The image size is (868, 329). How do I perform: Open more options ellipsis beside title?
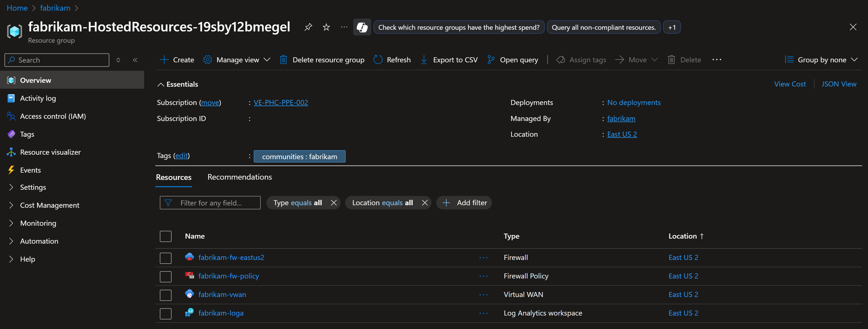pos(344,27)
